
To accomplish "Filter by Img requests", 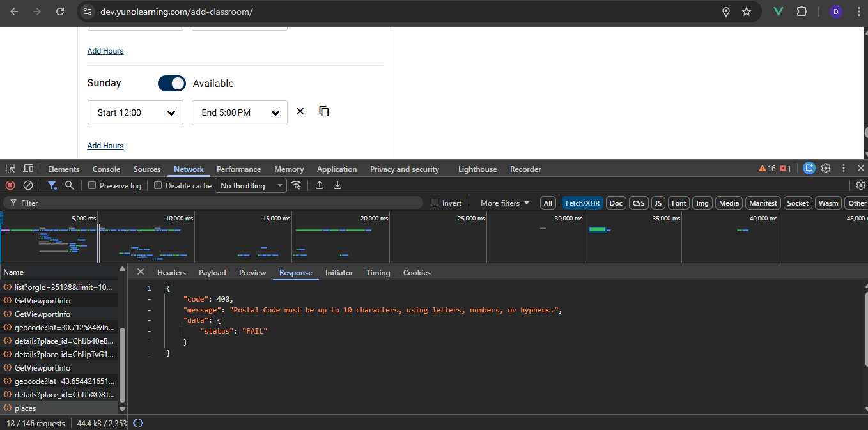I will (x=702, y=203).
